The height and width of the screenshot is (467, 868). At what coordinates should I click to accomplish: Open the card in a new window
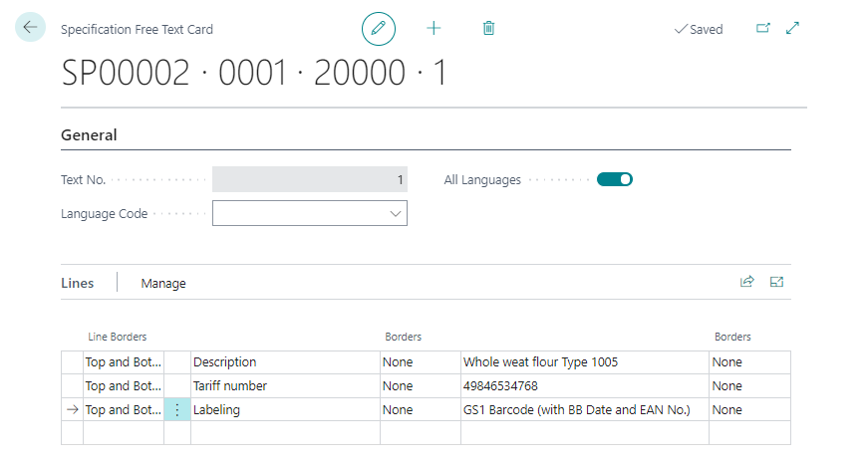tap(762, 28)
